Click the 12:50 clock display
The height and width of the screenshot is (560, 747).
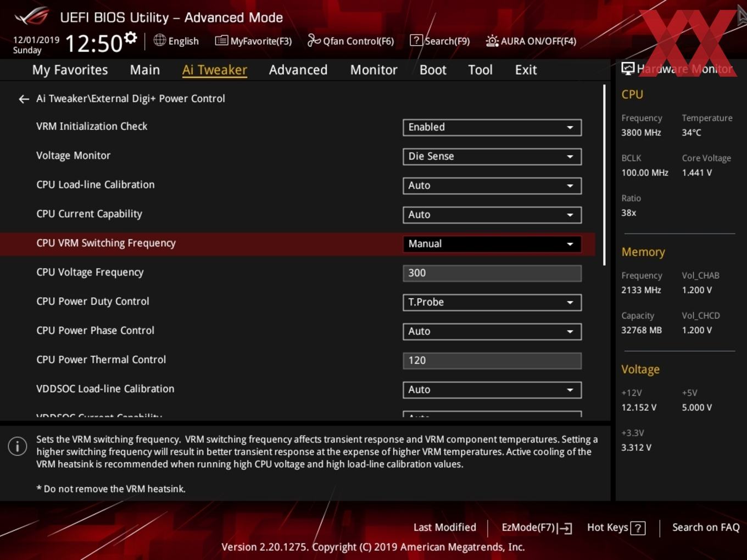(93, 43)
